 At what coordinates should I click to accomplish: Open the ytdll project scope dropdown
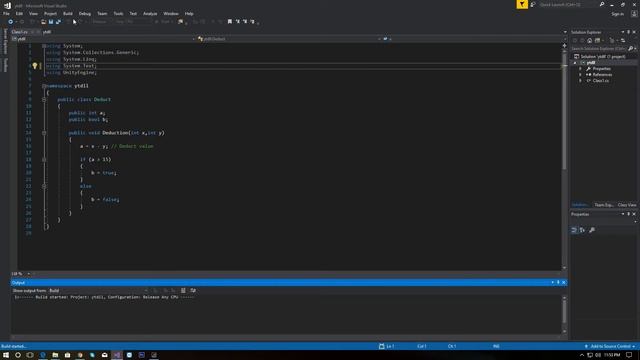pyautogui.click(x=104, y=39)
